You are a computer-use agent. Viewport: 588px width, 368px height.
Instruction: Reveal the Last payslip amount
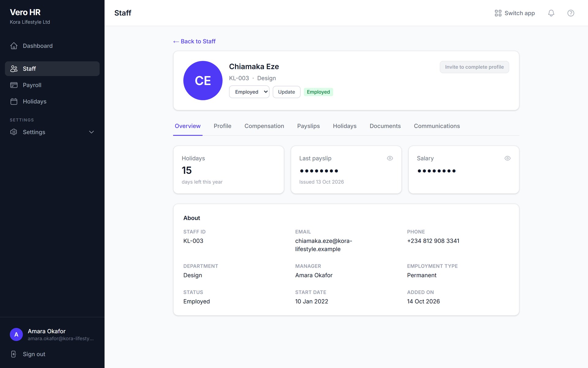tap(390, 158)
